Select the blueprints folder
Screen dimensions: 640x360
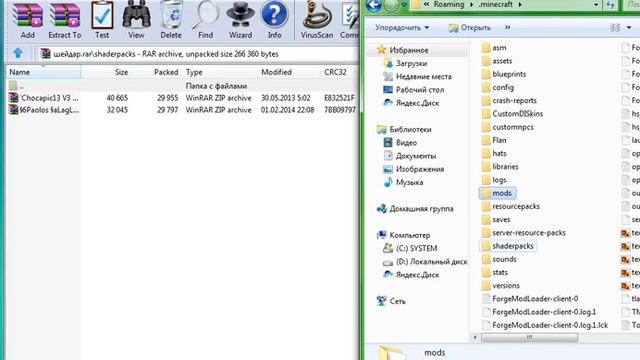point(509,74)
